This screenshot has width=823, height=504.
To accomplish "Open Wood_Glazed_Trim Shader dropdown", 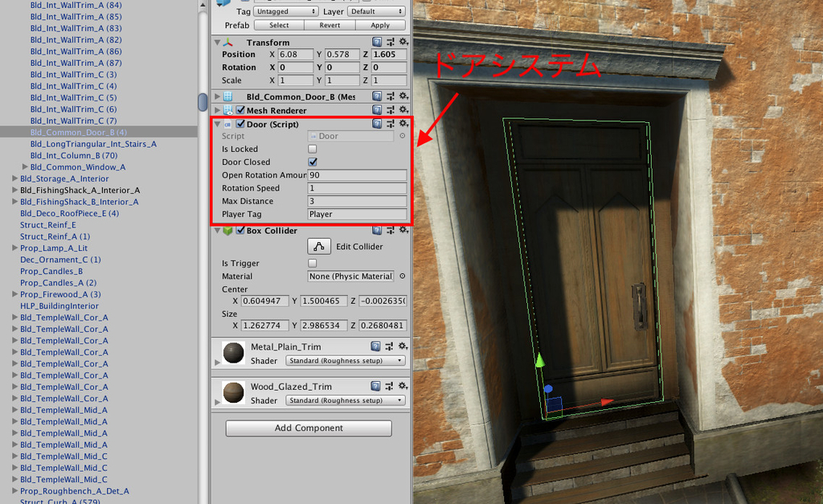I will tap(346, 400).
